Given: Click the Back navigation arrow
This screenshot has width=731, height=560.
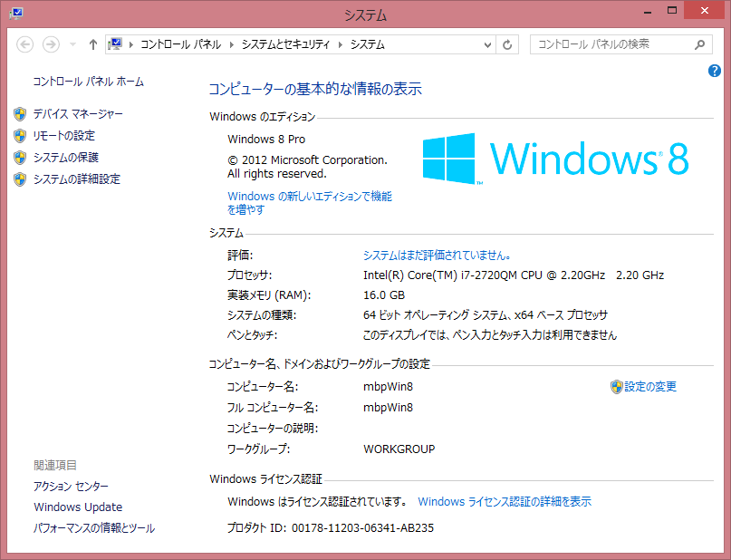Looking at the screenshot, I should click(x=24, y=44).
